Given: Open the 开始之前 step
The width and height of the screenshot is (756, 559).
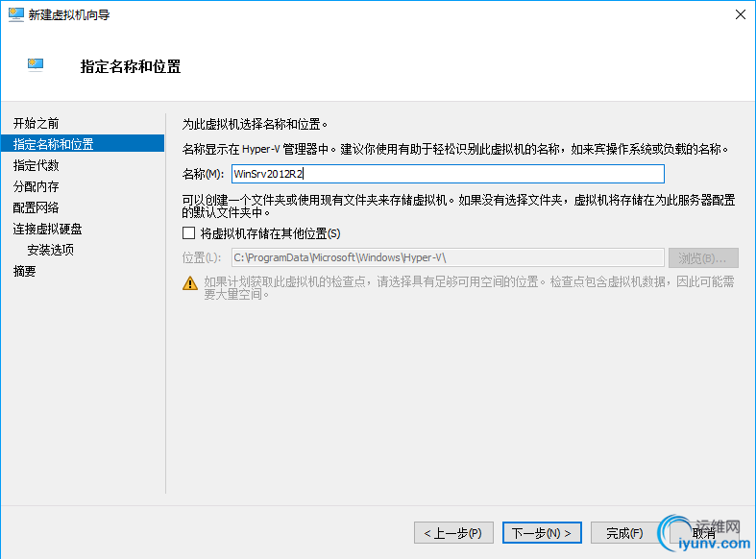Looking at the screenshot, I should point(37,123).
